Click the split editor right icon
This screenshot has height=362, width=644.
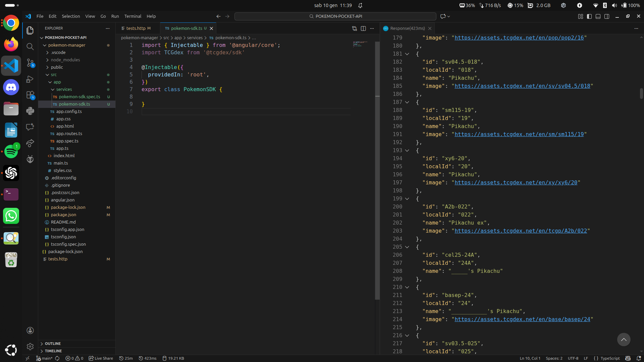click(x=363, y=28)
